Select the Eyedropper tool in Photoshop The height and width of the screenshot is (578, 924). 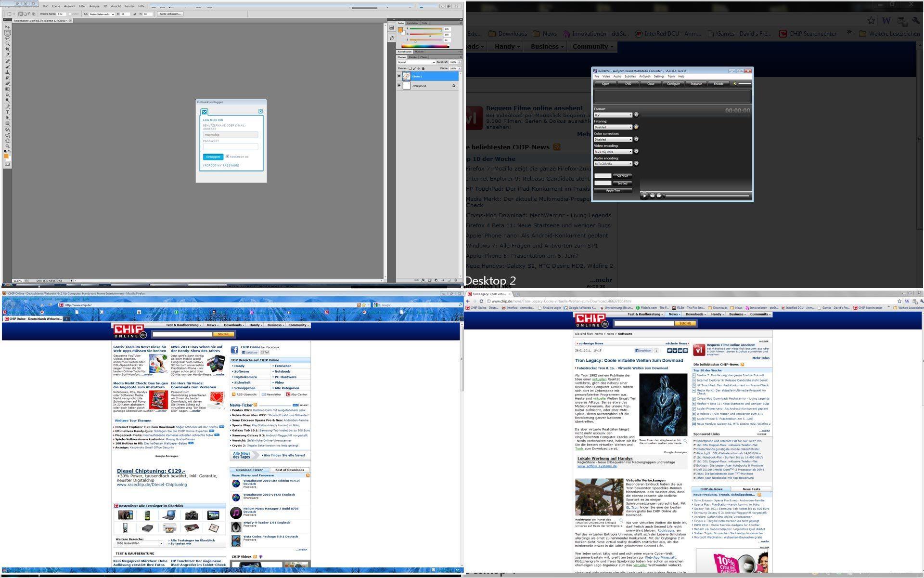click(6, 55)
